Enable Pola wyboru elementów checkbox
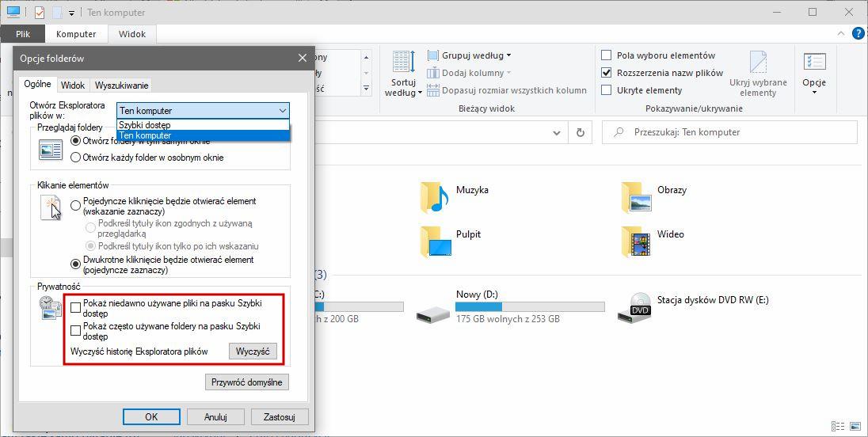 point(606,55)
